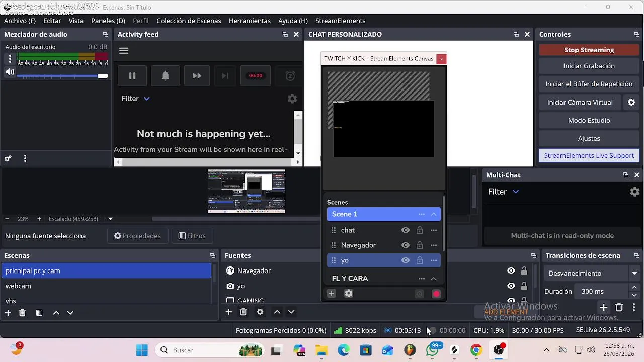Add a new scene in Escenas
The image size is (644, 362).
tap(8, 313)
